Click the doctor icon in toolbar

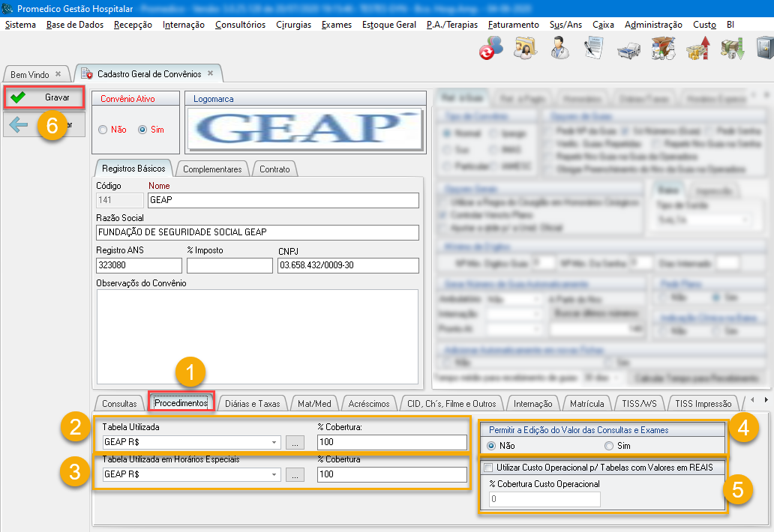(x=559, y=49)
